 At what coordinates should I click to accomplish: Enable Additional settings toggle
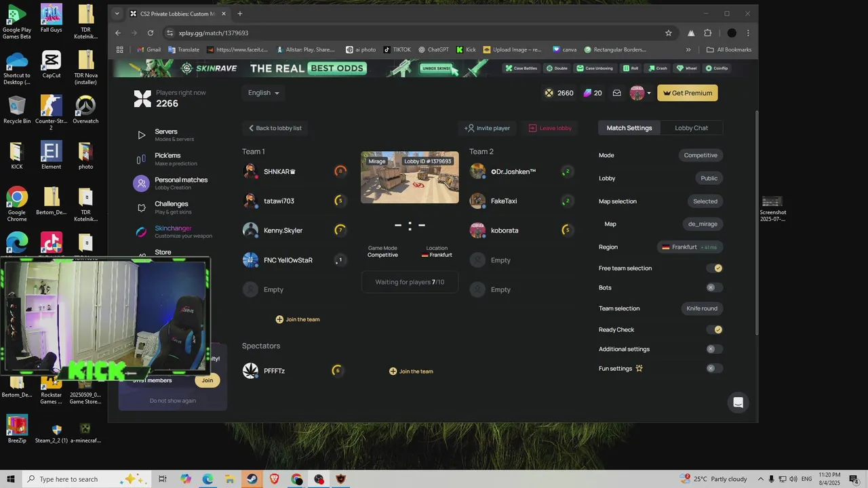pos(715,349)
